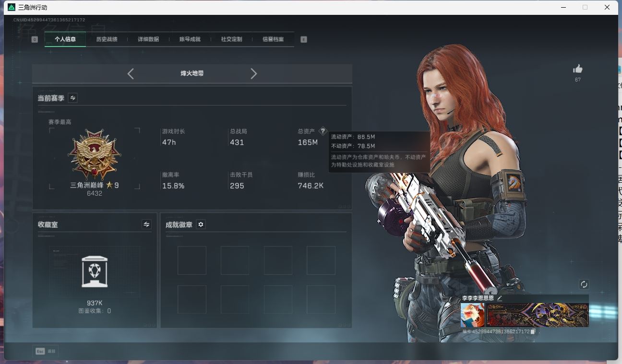The width and height of the screenshot is (622, 364).
Task: Click the pencil icon to edit player name
Action: point(499,298)
